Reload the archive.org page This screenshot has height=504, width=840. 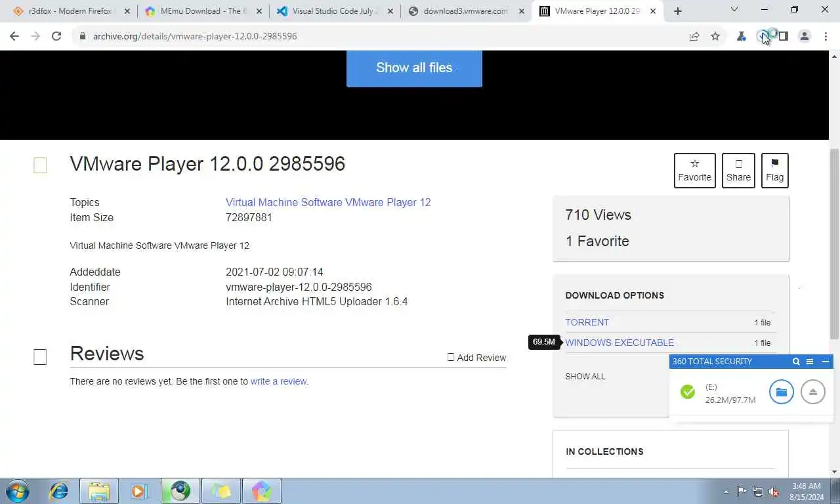[x=56, y=36]
